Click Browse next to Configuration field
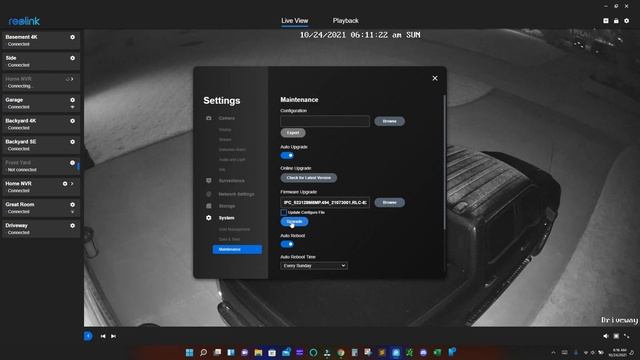This screenshot has height=360, width=640. (x=389, y=121)
